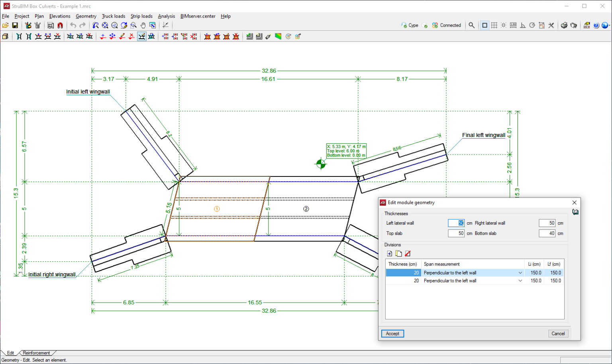Zoom to full extents icon

105,25
